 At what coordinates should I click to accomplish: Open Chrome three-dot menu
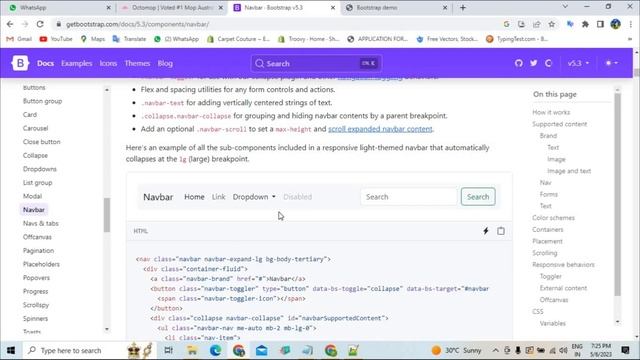pyautogui.click(x=631, y=24)
